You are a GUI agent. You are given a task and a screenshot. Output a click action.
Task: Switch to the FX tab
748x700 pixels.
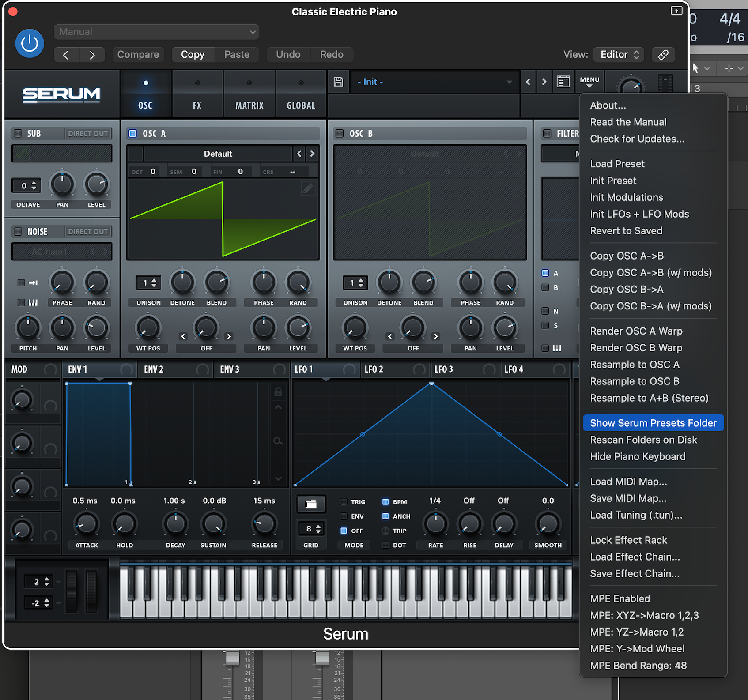(x=197, y=94)
